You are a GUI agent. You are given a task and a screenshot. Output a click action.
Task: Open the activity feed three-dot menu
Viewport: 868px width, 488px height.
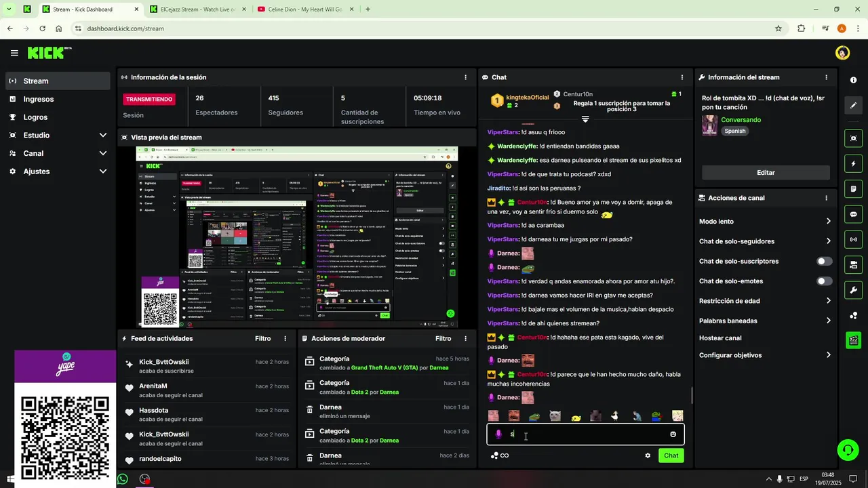coord(285,338)
